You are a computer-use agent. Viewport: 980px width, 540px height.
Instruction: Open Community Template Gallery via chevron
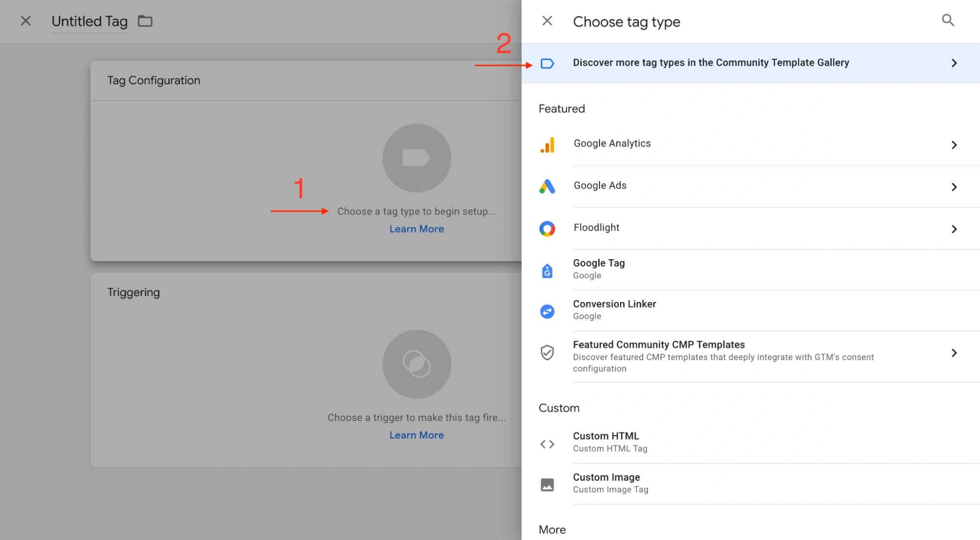click(x=954, y=63)
